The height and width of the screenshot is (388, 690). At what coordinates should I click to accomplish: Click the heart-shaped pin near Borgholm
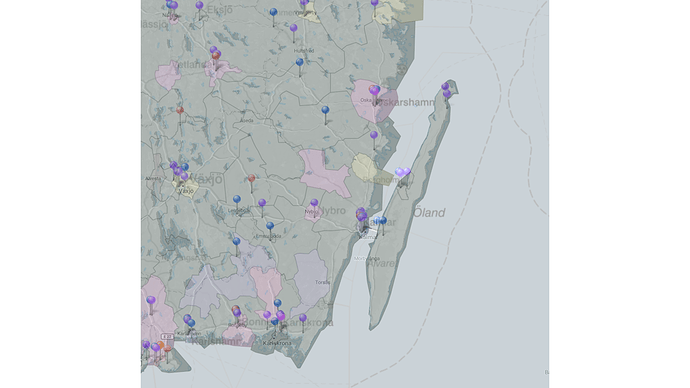click(403, 172)
